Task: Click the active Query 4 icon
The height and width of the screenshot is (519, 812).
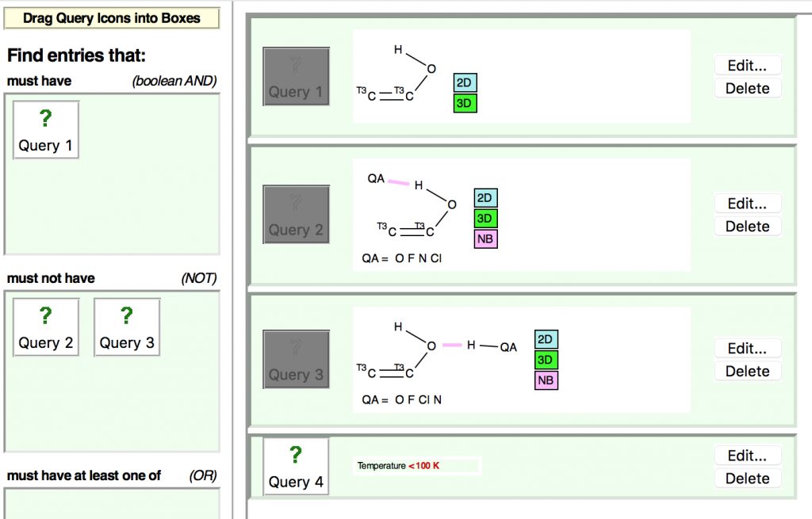Action: click(296, 466)
